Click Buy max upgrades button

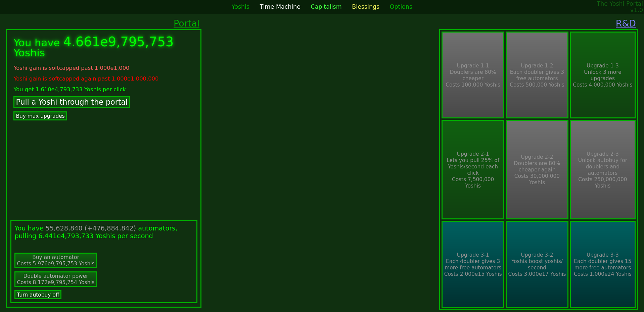coord(40,116)
